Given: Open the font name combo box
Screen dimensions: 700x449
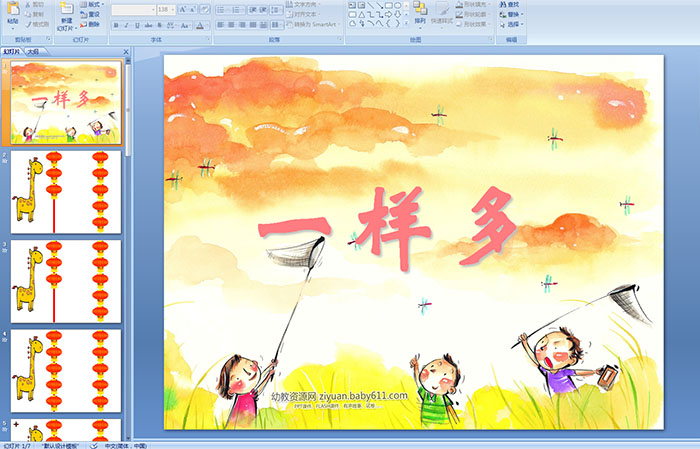Looking at the screenshot, I should point(134,10).
